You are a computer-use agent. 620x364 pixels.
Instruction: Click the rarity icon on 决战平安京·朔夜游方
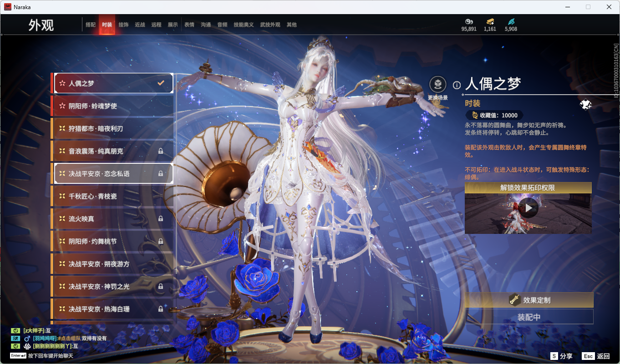[62, 264]
